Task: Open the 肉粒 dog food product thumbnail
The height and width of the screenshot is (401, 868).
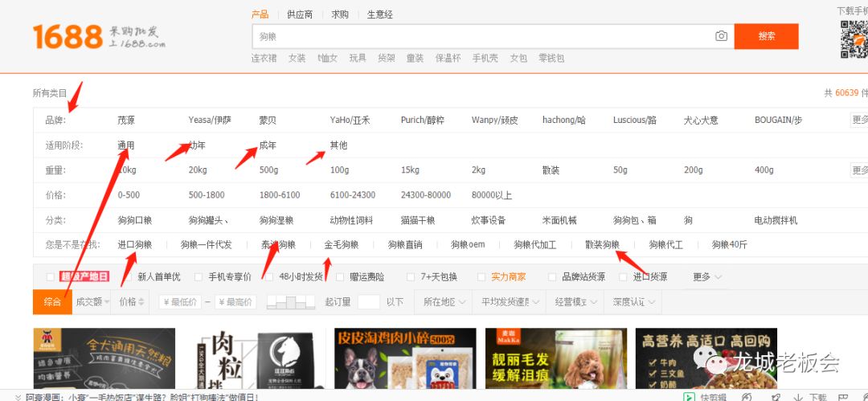Action: (x=255, y=358)
